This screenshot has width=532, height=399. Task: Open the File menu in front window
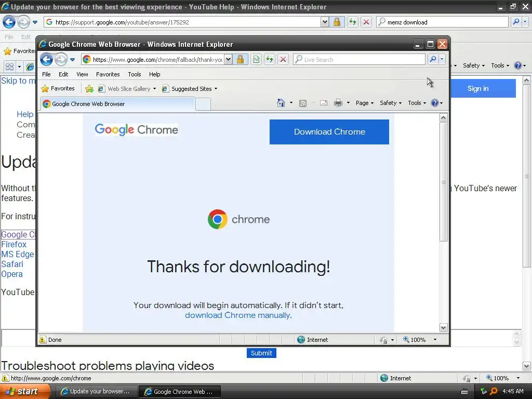tap(46, 74)
